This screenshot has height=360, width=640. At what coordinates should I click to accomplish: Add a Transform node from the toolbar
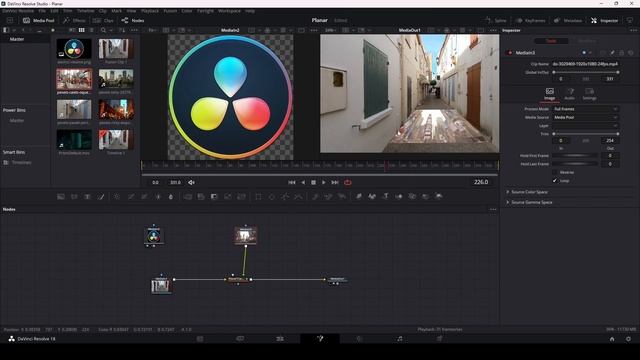click(241, 197)
